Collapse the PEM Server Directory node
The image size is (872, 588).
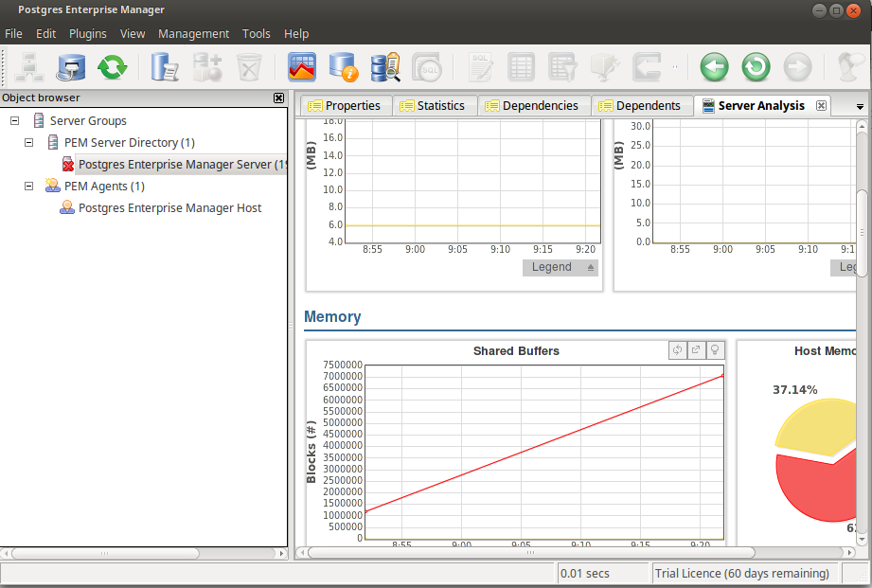click(29, 142)
